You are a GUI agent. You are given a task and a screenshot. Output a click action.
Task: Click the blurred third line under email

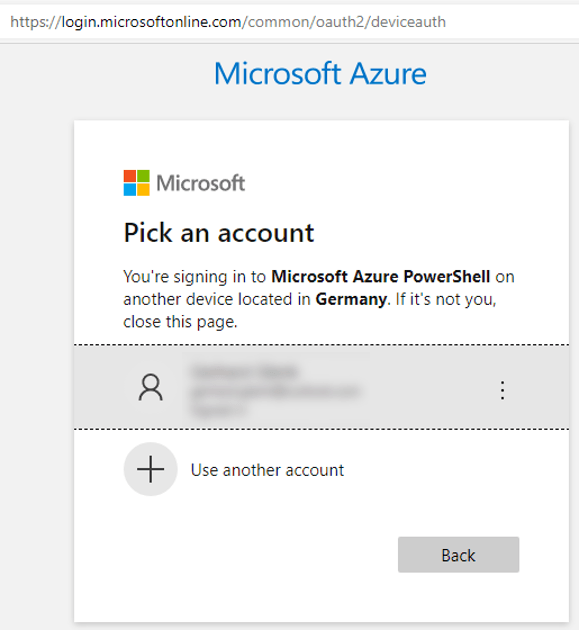pyautogui.click(x=218, y=411)
